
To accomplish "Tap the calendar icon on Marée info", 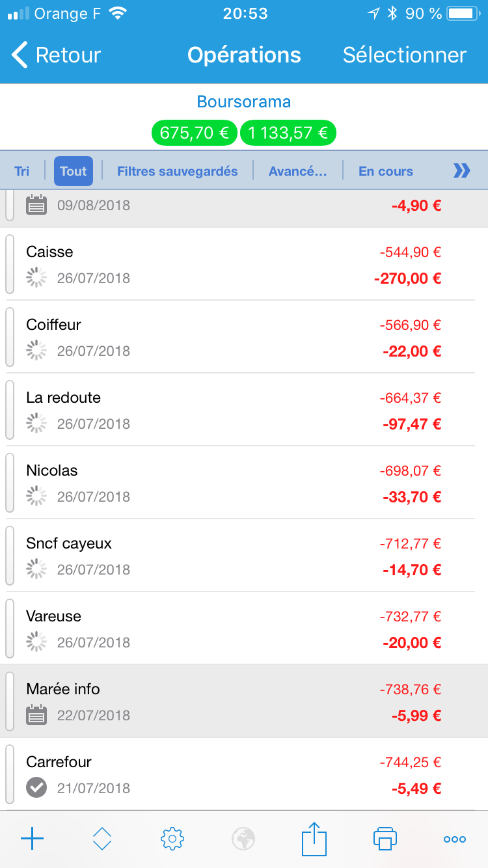I will (x=36, y=714).
